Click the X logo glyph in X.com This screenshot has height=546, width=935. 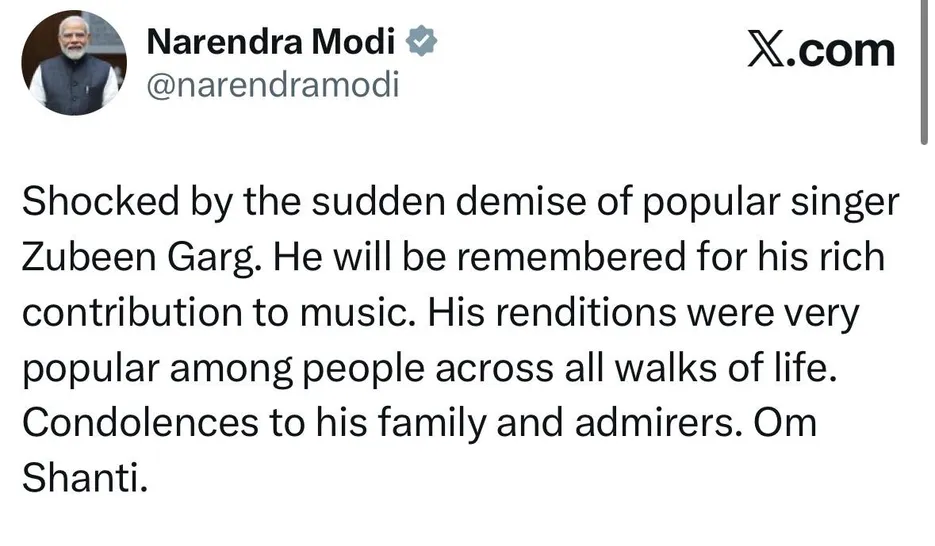click(x=769, y=49)
